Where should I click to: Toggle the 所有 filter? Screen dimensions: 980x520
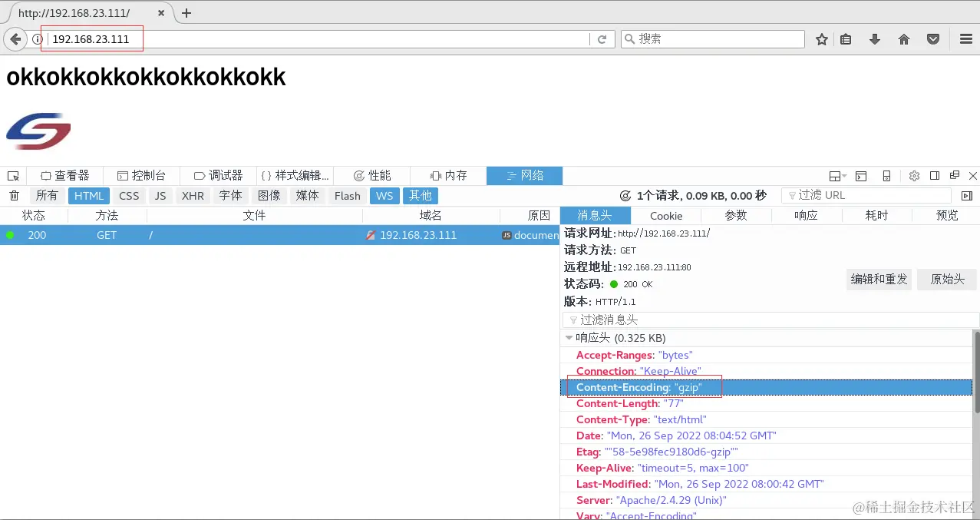[x=47, y=196]
